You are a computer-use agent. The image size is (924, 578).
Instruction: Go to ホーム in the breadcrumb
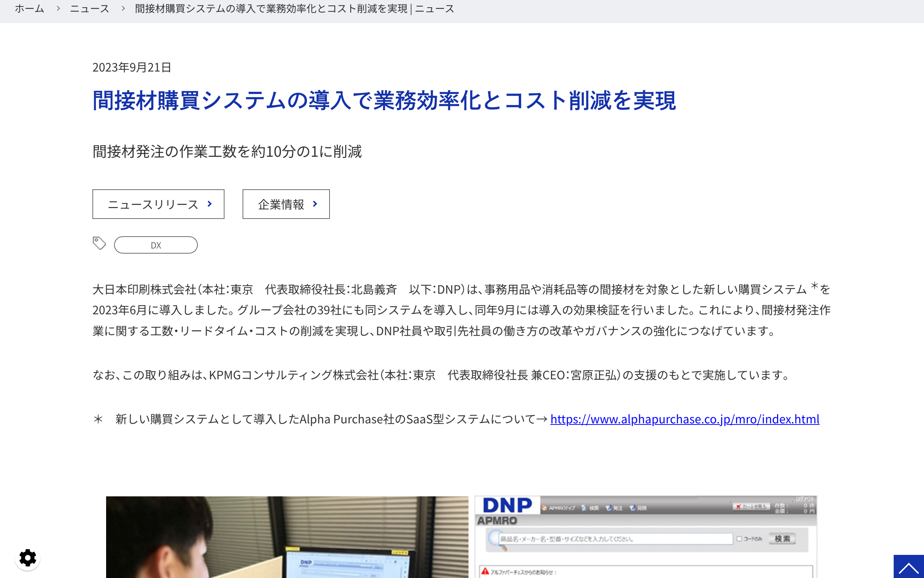(x=29, y=8)
